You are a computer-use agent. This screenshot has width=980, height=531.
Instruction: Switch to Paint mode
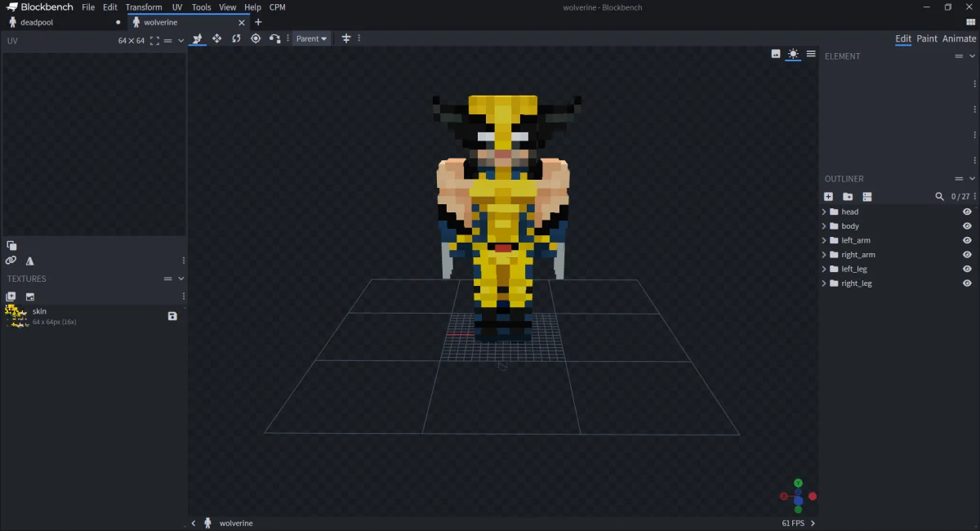(x=927, y=38)
